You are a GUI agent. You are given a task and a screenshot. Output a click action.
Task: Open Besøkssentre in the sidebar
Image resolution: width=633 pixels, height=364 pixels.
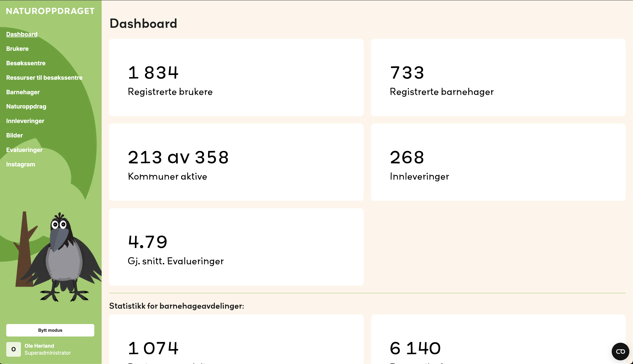pyautogui.click(x=26, y=63)
